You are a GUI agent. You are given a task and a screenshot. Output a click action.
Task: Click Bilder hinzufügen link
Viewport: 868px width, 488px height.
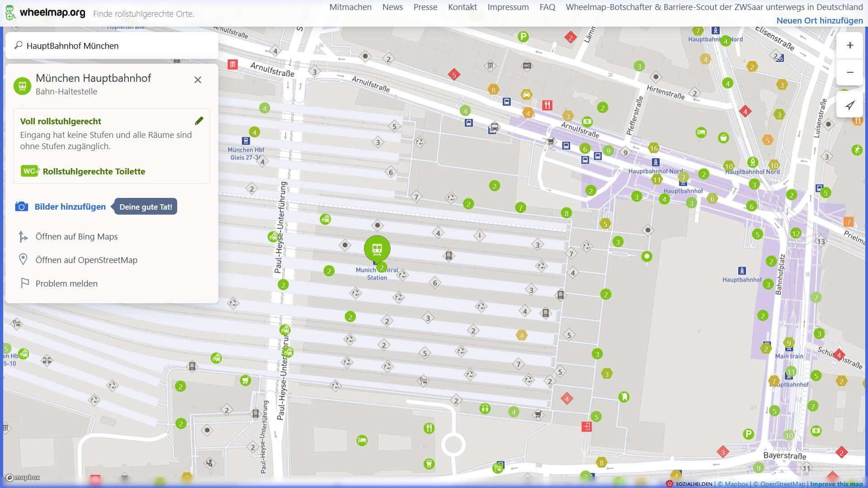click(x=70, y=206)
